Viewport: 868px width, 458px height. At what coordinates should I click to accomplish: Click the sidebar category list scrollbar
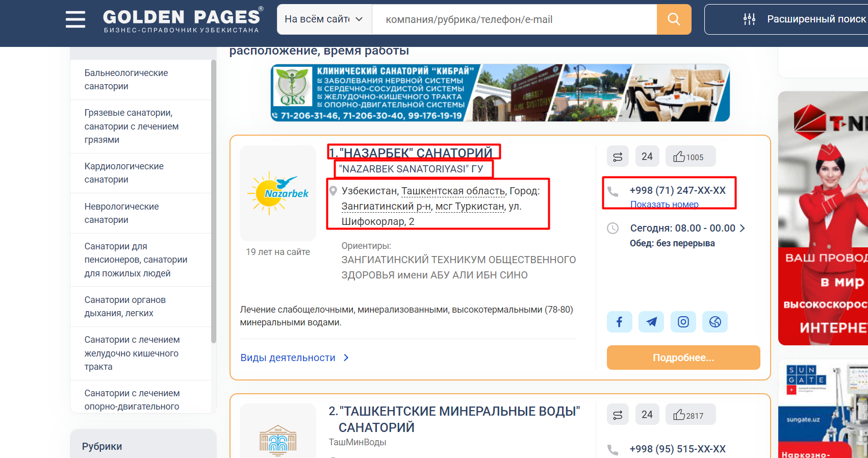tap(214, 201)
